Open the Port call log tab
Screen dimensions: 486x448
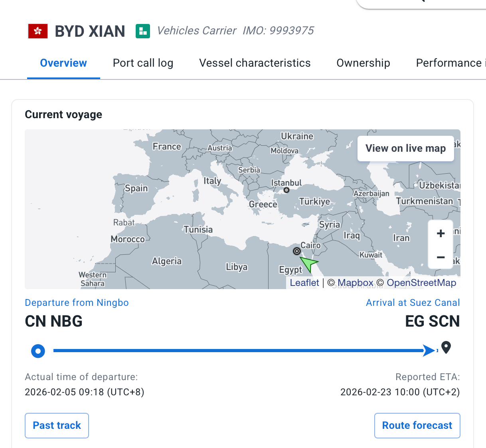[x=143, y=63]
